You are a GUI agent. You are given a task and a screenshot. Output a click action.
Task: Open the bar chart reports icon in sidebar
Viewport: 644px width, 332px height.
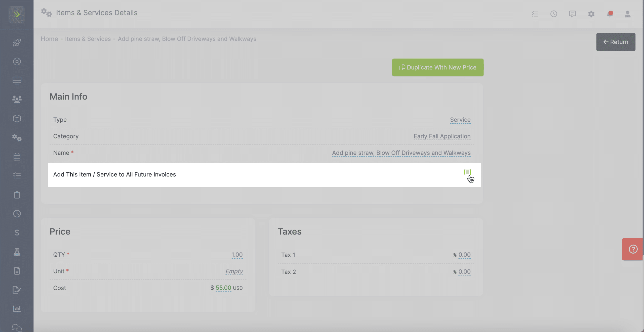point(17,309)
